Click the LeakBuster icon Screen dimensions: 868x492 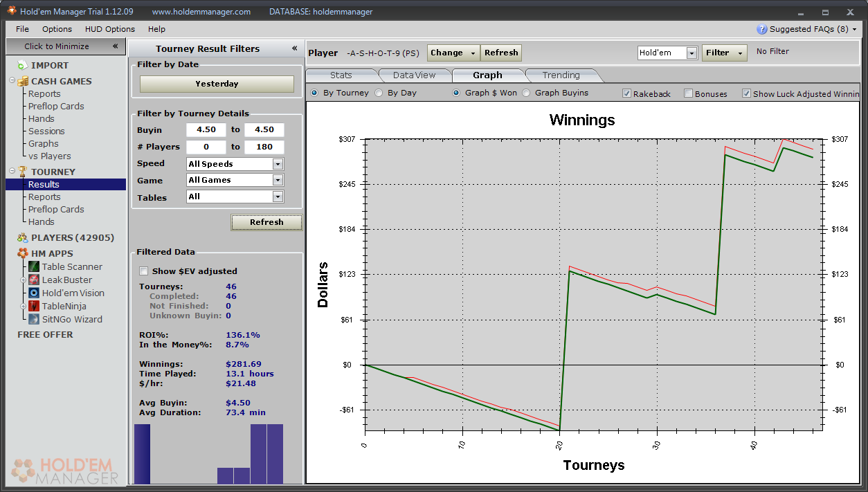click(x=35, y=280)
